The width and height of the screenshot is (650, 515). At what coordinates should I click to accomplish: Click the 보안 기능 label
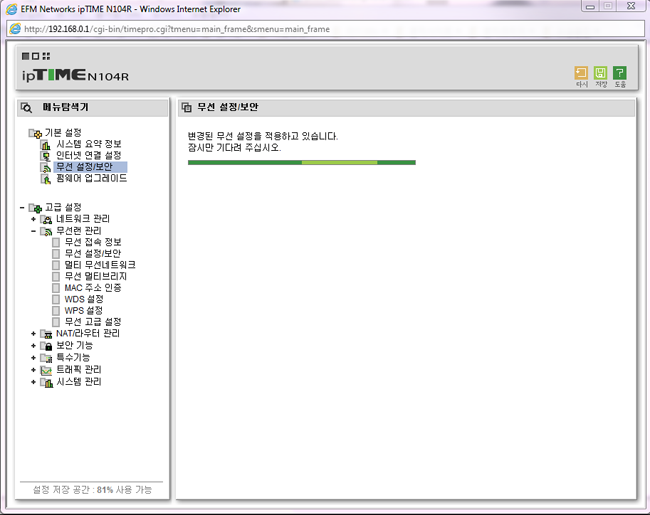click(75, 345)
